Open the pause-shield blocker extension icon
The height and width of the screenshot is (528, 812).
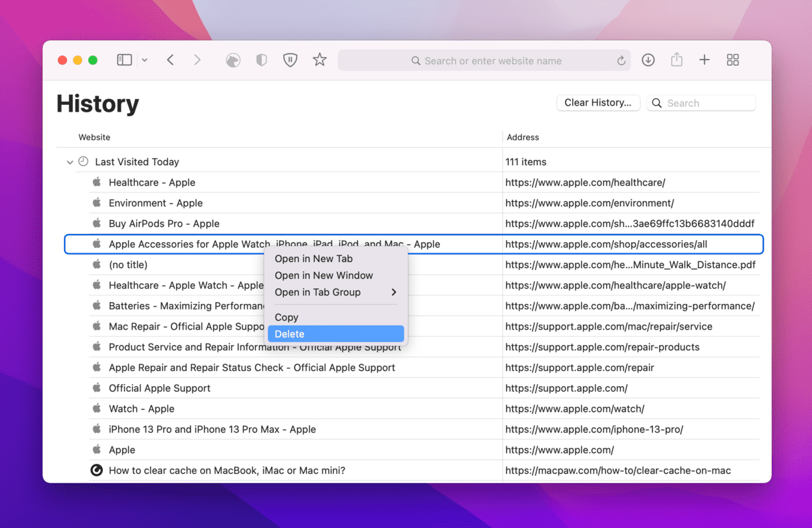290,60
